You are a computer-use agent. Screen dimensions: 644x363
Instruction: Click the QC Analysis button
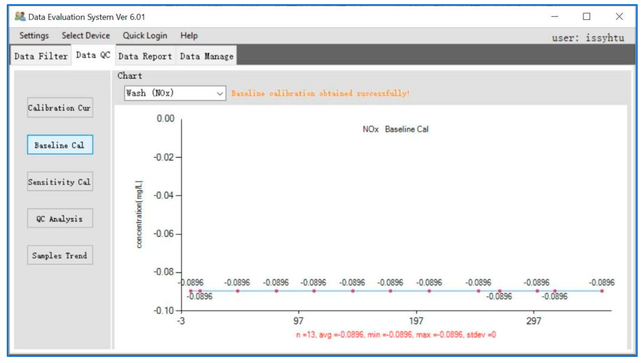(x=60, y=219)
